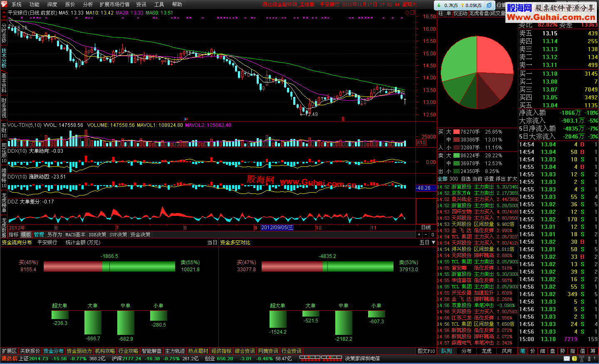Open the 图文F10 button

pos(426,351)
